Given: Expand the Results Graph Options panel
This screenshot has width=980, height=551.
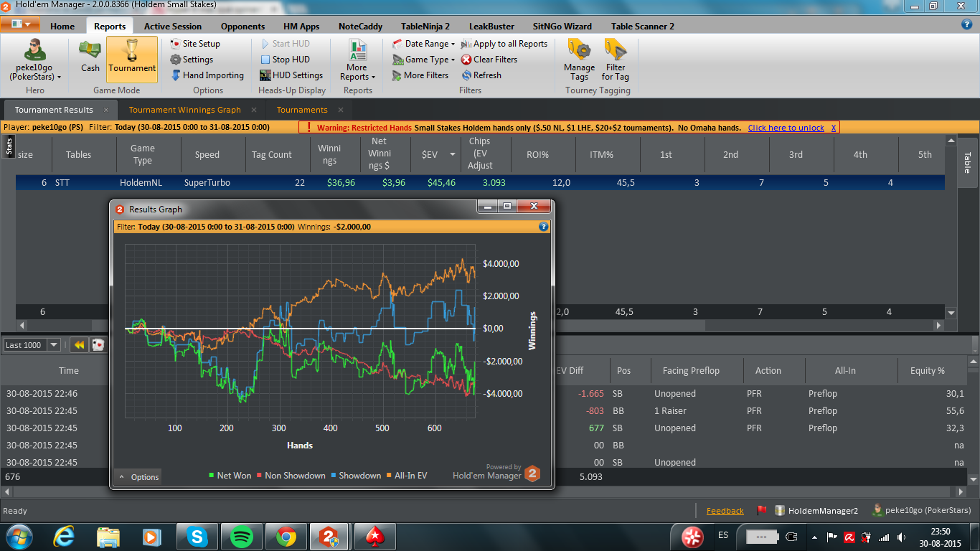Looking at the screenshot, I should click(138, 477).
